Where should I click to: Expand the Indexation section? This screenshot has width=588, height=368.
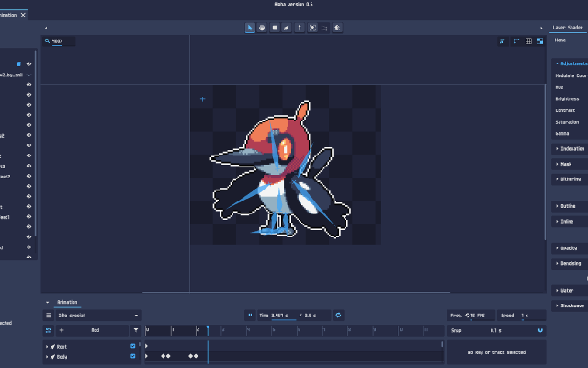coord(571,149)
